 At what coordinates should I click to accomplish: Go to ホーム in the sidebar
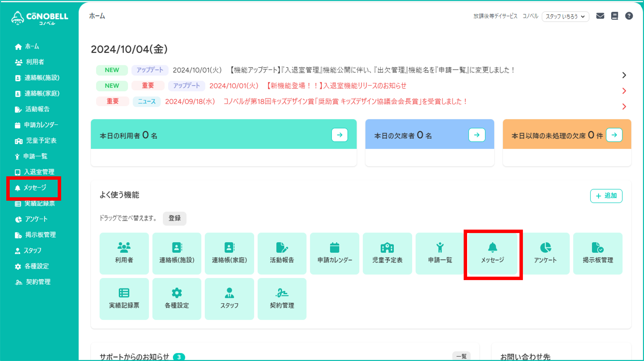click(27, 46)
